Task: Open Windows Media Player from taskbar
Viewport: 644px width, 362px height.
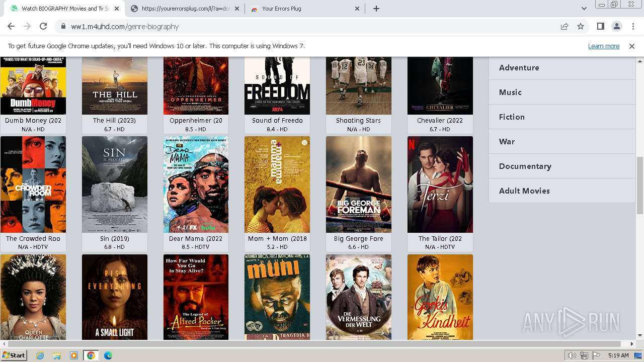Action: (74, 355)
